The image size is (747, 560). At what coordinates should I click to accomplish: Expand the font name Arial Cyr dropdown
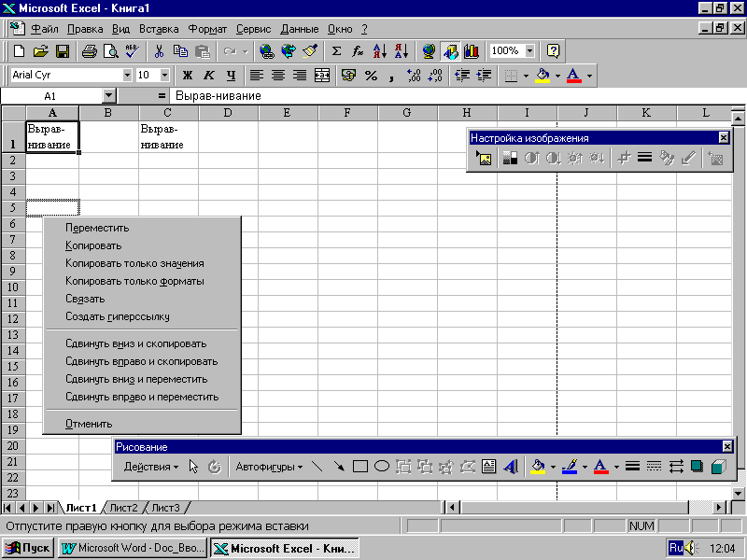point(127,76)
